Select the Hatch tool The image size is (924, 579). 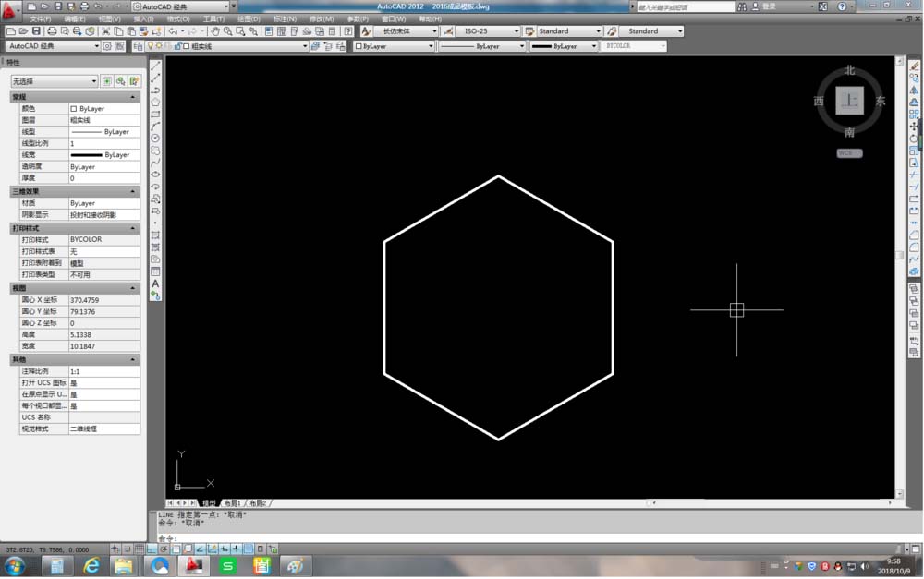click(x=155, y=235)
